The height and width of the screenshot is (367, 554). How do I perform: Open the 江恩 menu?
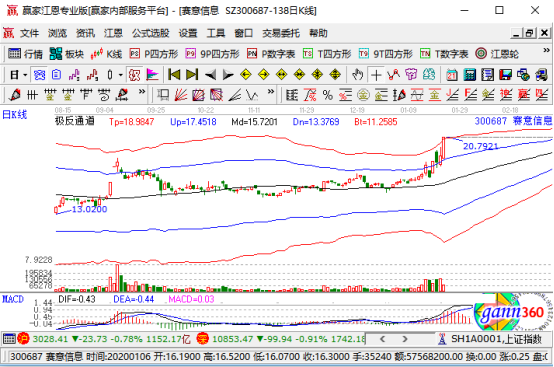point(113,33)
